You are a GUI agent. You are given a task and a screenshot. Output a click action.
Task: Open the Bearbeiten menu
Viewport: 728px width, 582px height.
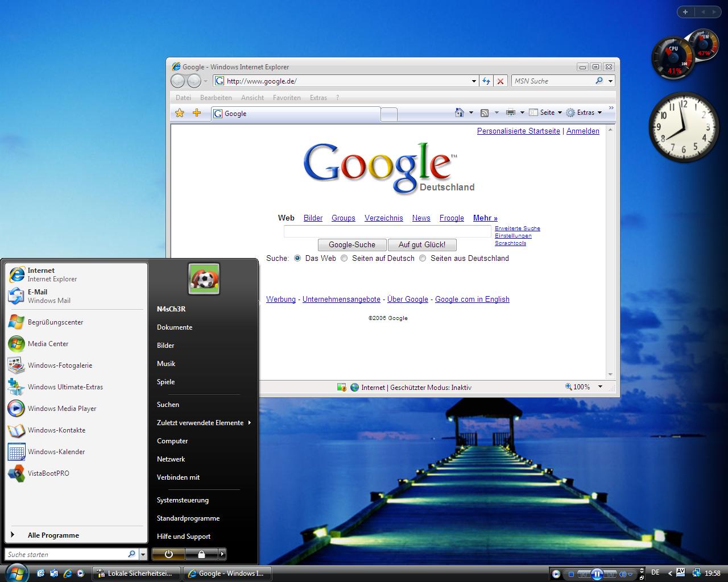(216, 98)
